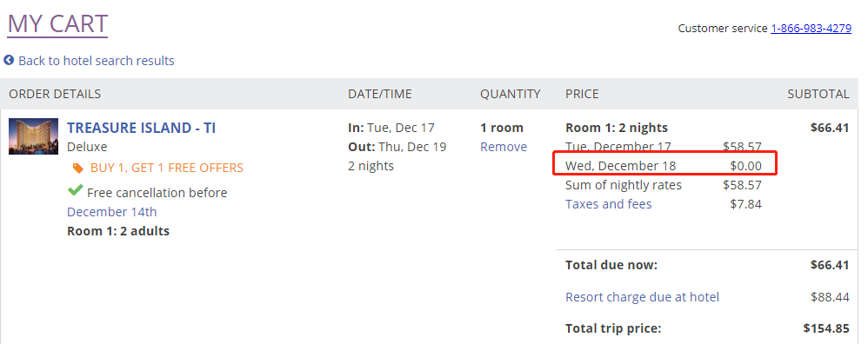Select the Wed, December 18 $0.00 row
Image resolution: width=868 pixels, height=344 pixels.
(x=664, y=165)
